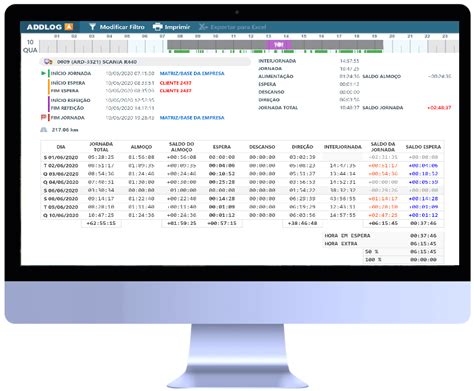This screenshot has width=474, height=391.
Task: Click the DESCANSO column header
Action: [262, 147]
